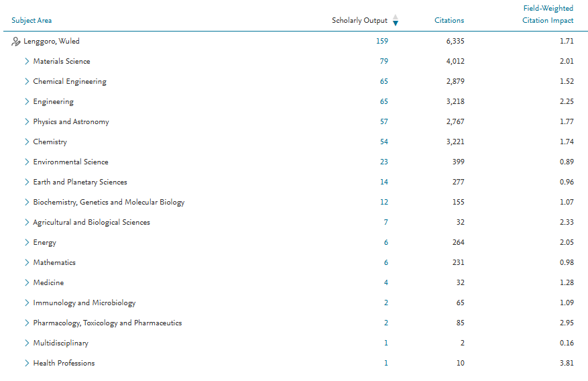Screen dimensions: 588x381
Task: Open the 23 outputs for Environmental Science
Action: 384,162
